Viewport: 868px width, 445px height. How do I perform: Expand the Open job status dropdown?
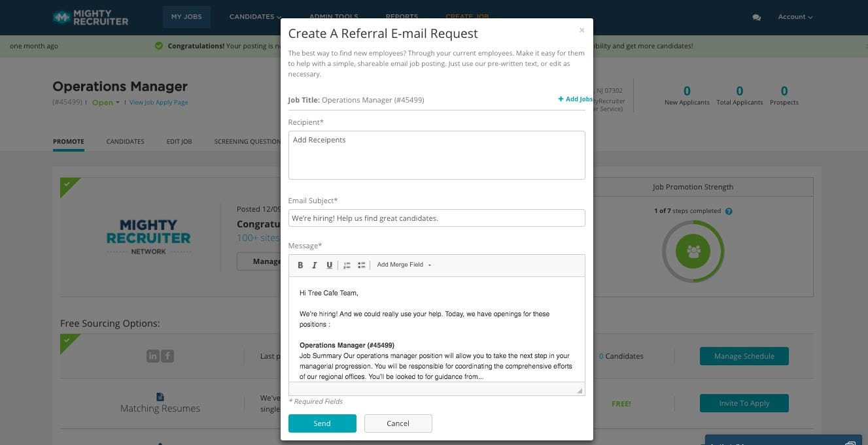click(x=105, y=103)
